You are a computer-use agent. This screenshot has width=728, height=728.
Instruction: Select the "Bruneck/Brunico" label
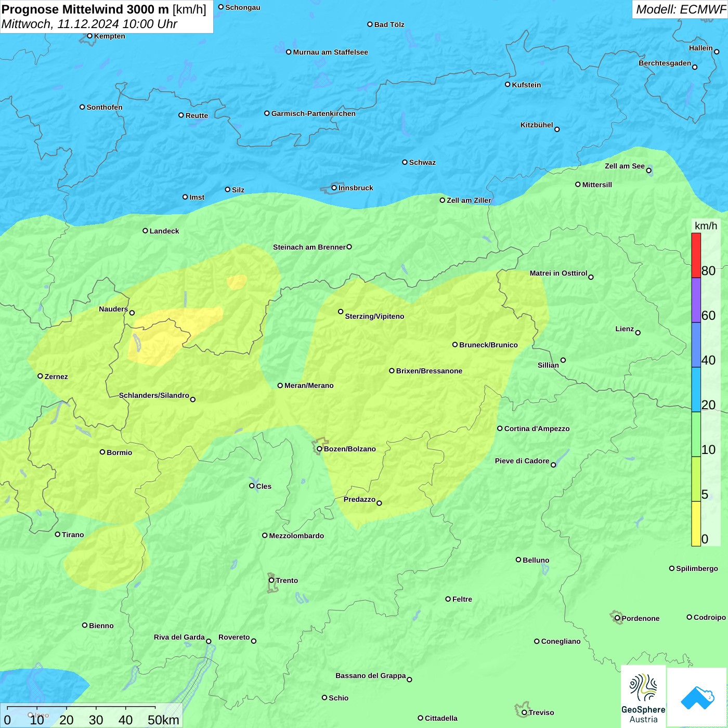pos(488,345)
